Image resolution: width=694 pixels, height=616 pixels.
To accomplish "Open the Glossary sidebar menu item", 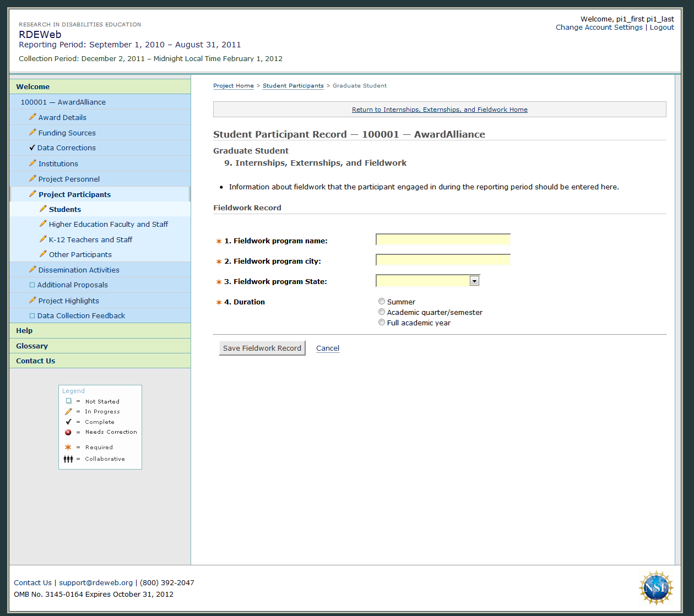I will [x=32, y=346].
